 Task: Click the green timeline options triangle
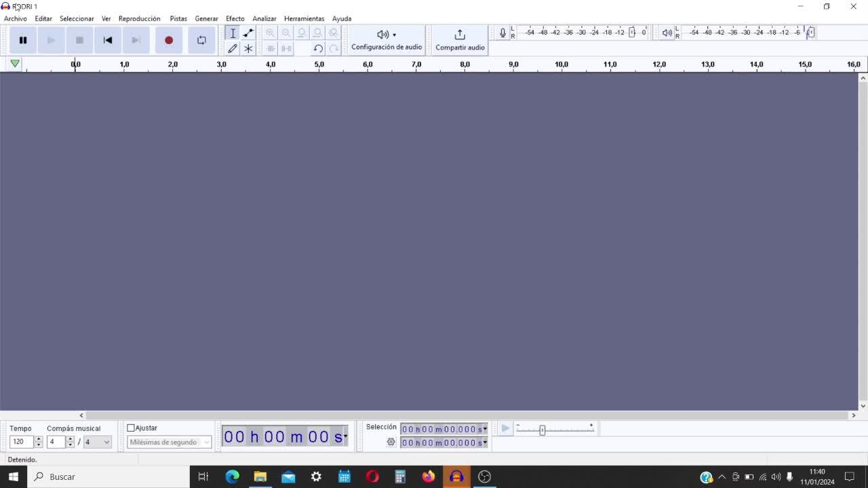point(15,64)
